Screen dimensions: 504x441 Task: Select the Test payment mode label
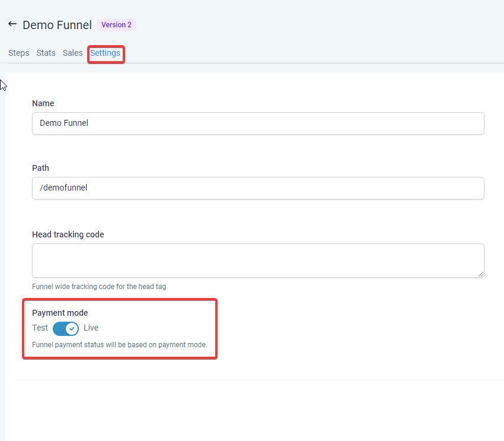pos(40,328)
